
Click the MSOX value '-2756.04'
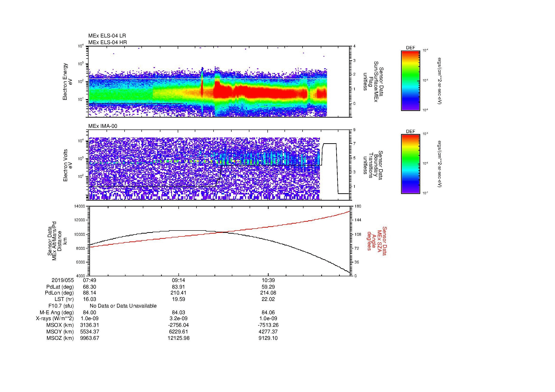tap(178, 325)
